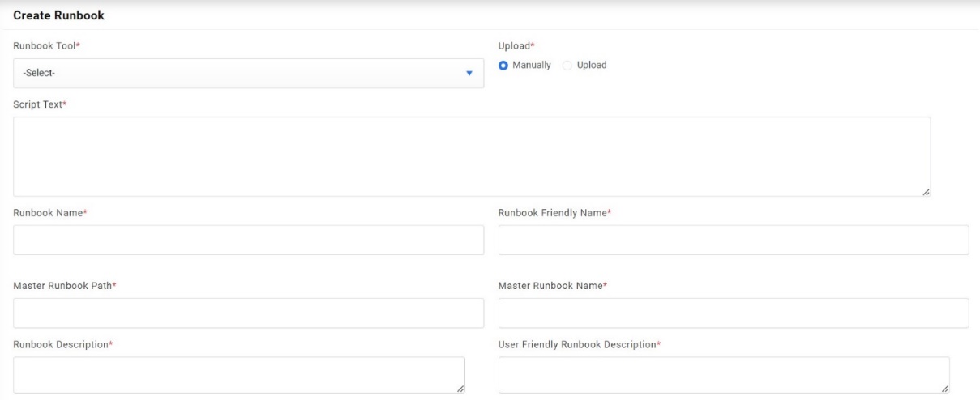Focus the Runbook Friendly Name input
Image resolution: width=980 pixels, height=400 pixels.
[x=733, y=240]
